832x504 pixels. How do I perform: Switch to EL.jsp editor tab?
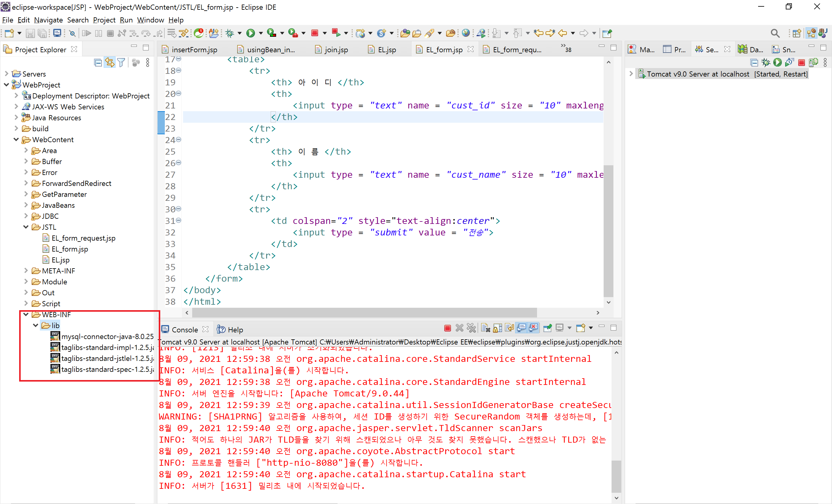pyautogui.click(x=386, y=50)
